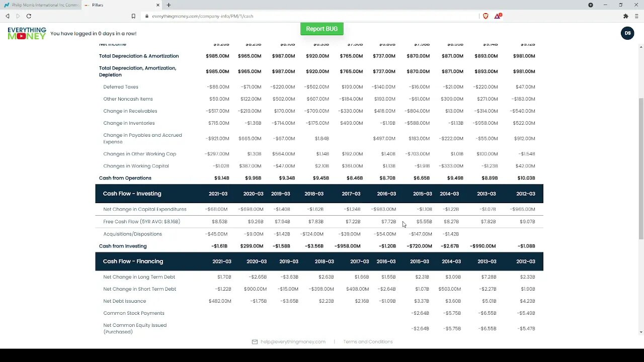The width and height of the screenshot is (644, 362).
Task: Click $522.00M Change in Inventories value
Action: [x=524, y=123]
